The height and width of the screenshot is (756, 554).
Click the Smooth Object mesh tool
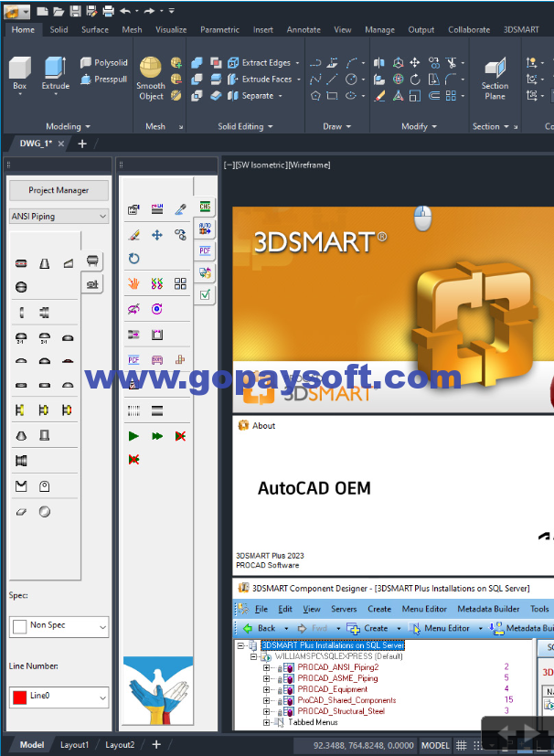coord(151,79)
